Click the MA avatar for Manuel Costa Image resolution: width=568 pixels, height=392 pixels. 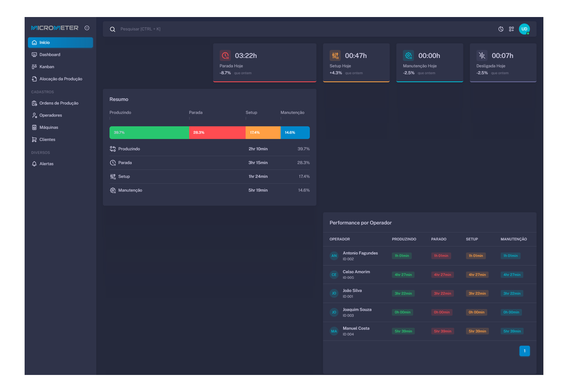[x=334, y=331]
